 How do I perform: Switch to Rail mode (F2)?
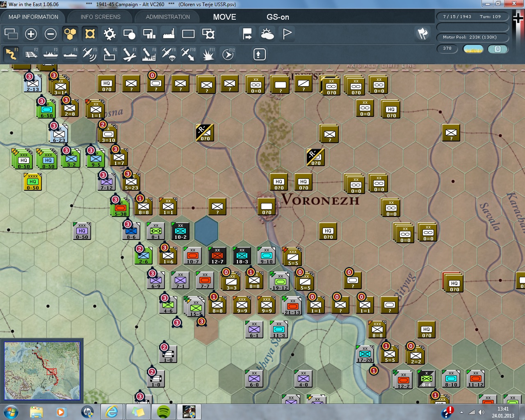[x=31, y=54]
